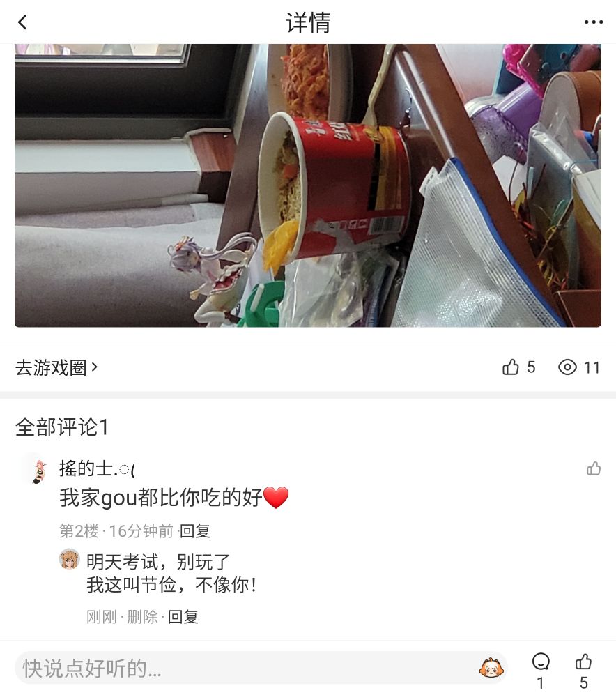Tap the reply text 明天考试，别玩了
The width and height of the screenshot is (616, 695).
pyautogui.click(x=157, y=562)
